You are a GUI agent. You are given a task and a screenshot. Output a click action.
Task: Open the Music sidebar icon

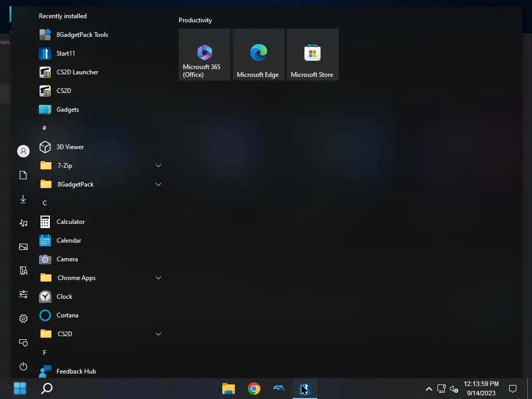coord(23,223)
